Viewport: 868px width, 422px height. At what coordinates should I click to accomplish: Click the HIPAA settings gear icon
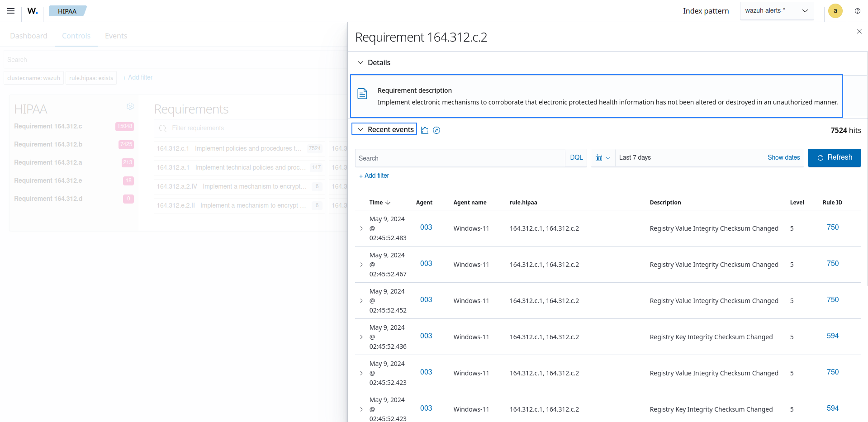tap(130, 106)
